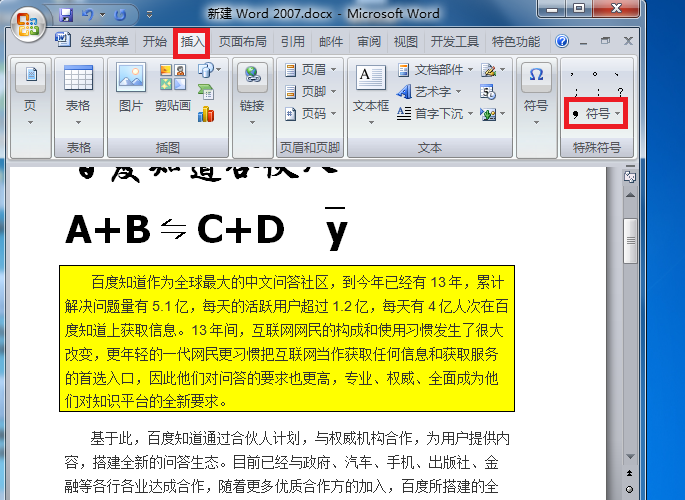The height and width of the screenshot is (500, 685).
Task: Toggle the ruler icon above scrollbar
Action: click(630, 177)
